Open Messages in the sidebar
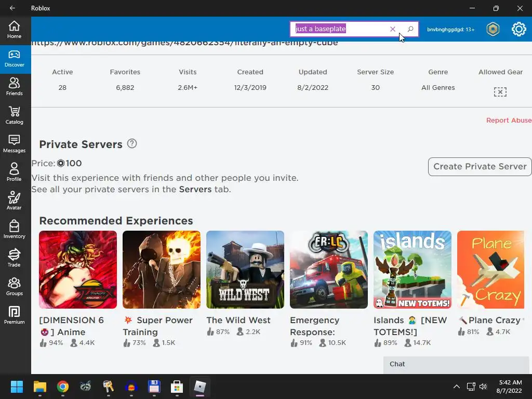Screen dimensions: 532x399 [14, 144]
